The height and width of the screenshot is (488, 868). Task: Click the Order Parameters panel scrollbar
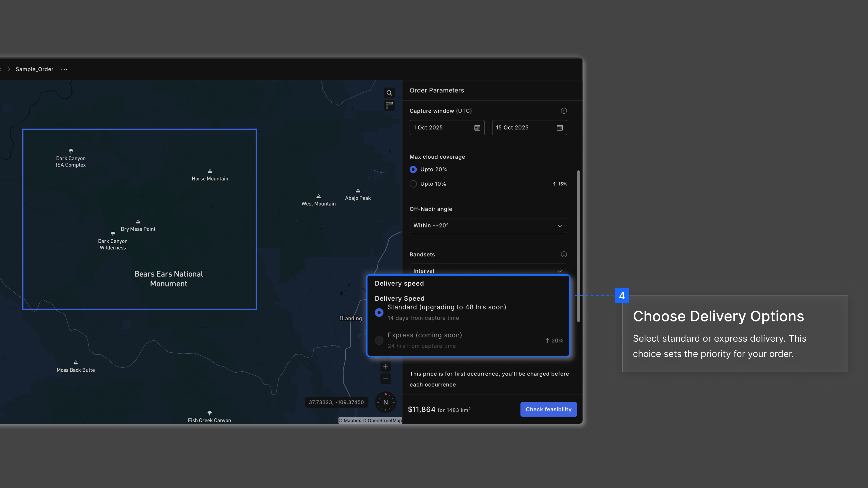(x=578, y=246)
